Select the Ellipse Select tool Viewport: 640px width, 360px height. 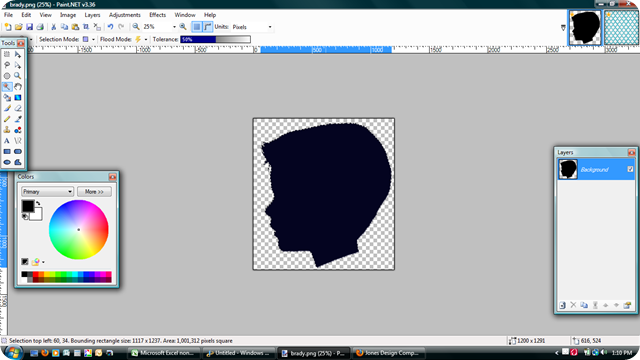[x=7, y=76]
